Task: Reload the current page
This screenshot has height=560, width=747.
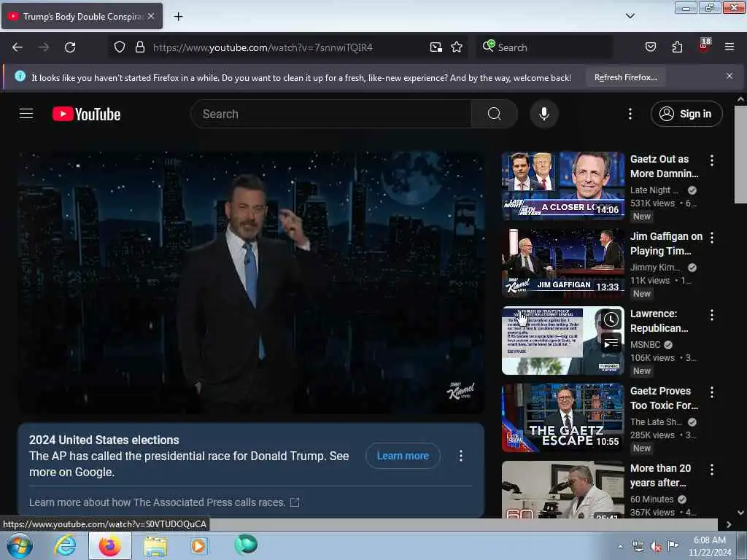Action: click(x=70, y=47)
